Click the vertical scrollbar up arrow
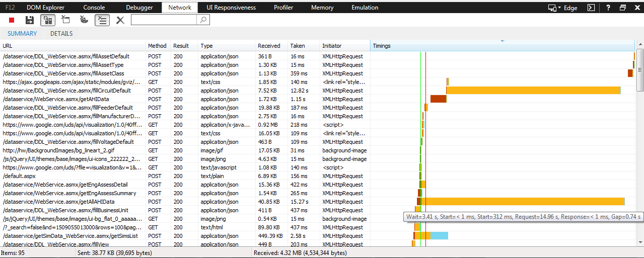The height and width of the screenshot is (258, 644). pyautogui.click(x=640, y=45)
